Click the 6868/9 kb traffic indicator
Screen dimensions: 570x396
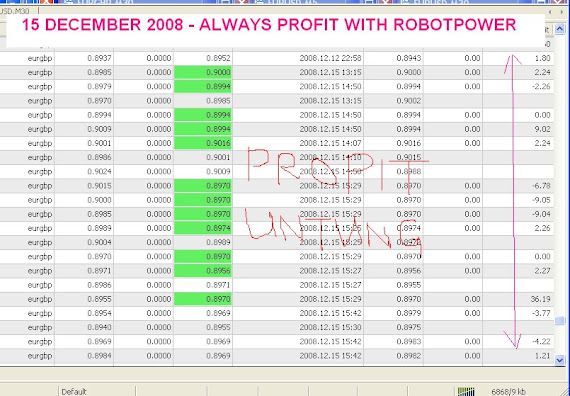[x=508, y=392]
